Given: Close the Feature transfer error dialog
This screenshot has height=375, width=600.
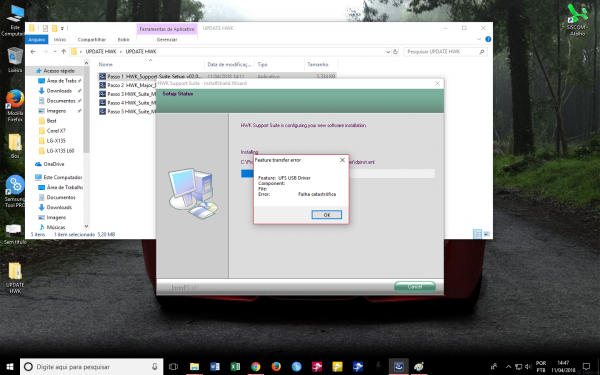Looking at the screenshot, I should (342, 160).
